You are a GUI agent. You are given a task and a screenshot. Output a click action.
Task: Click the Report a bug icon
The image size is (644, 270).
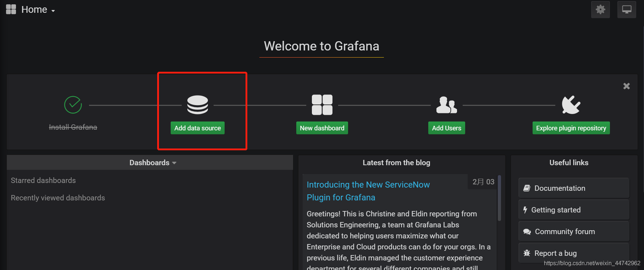click(527, 253)
